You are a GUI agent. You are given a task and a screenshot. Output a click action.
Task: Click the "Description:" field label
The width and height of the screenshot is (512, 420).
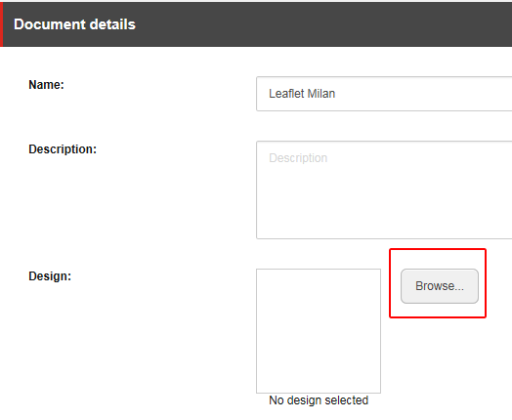63,149
